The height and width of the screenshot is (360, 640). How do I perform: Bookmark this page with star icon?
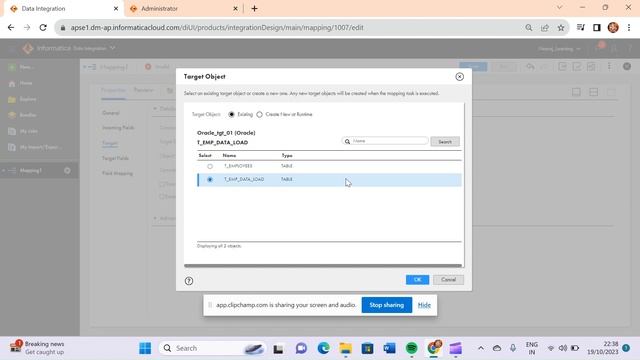pos(561,27)
